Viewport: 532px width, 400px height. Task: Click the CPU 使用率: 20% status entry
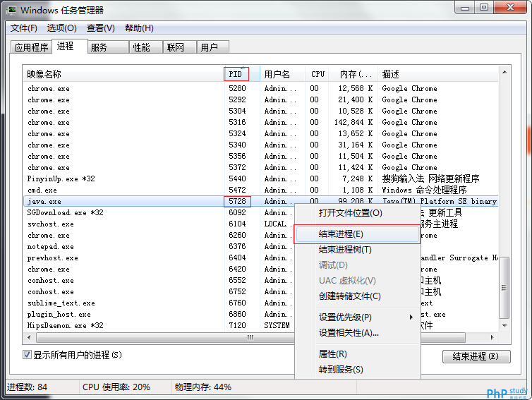(116, 387)
